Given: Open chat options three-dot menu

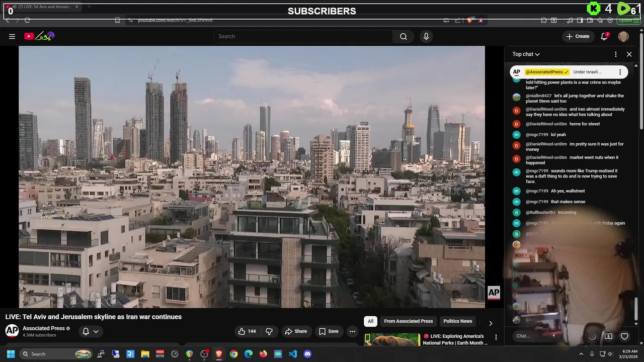Looking at the screenshot, I should click(x=616, y=54).
